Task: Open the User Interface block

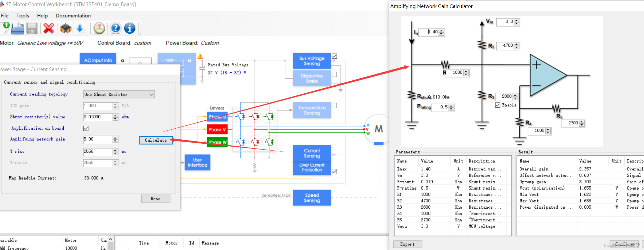Action: click(198, 163)
